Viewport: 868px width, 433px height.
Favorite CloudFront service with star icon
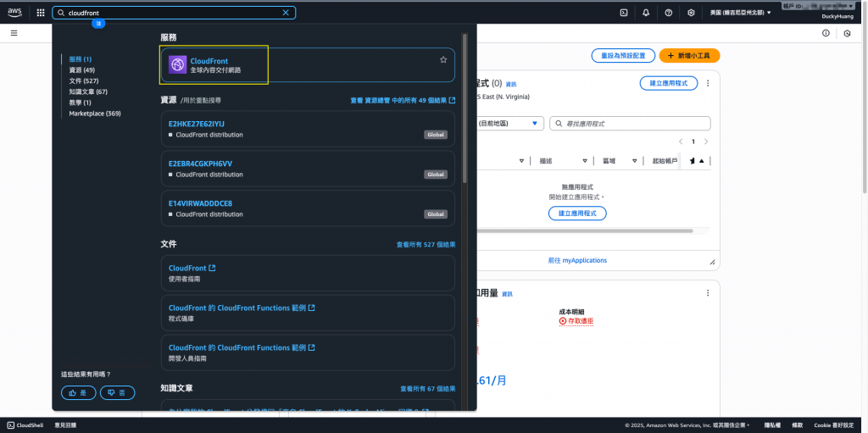(x=443, y=60)
